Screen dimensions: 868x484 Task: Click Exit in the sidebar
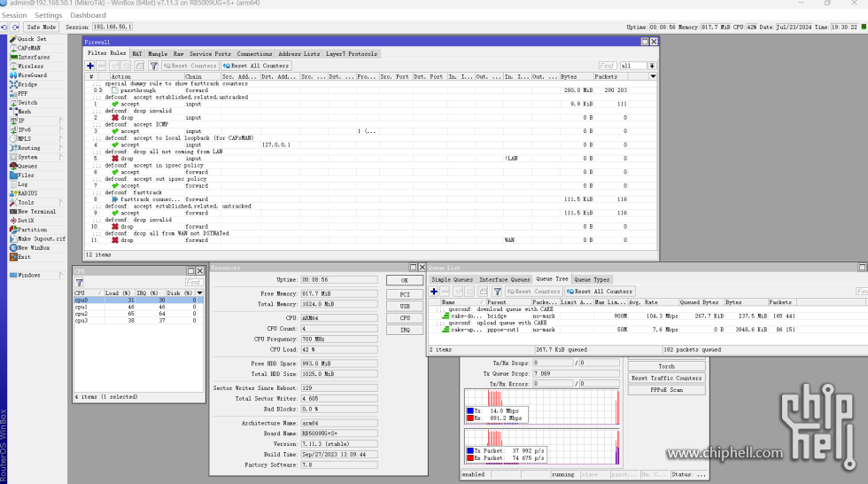tap(24, 257)
